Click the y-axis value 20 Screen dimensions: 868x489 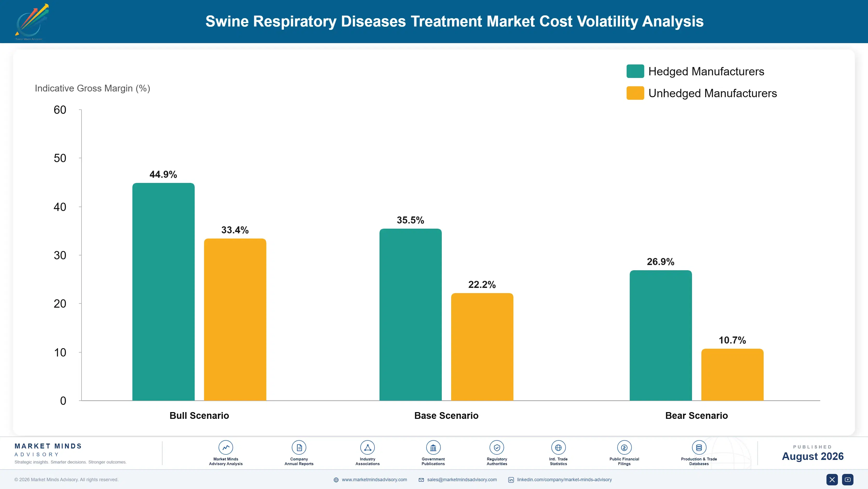click(x=60, y=304)
